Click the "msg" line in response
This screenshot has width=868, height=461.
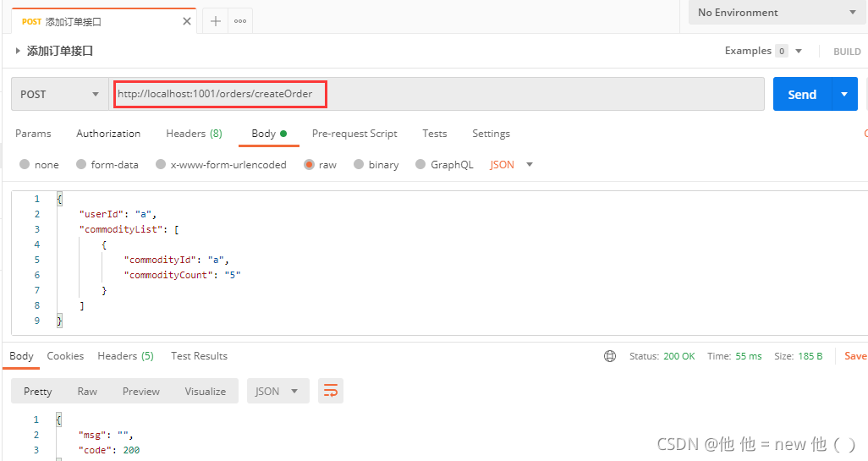point(106,435)
